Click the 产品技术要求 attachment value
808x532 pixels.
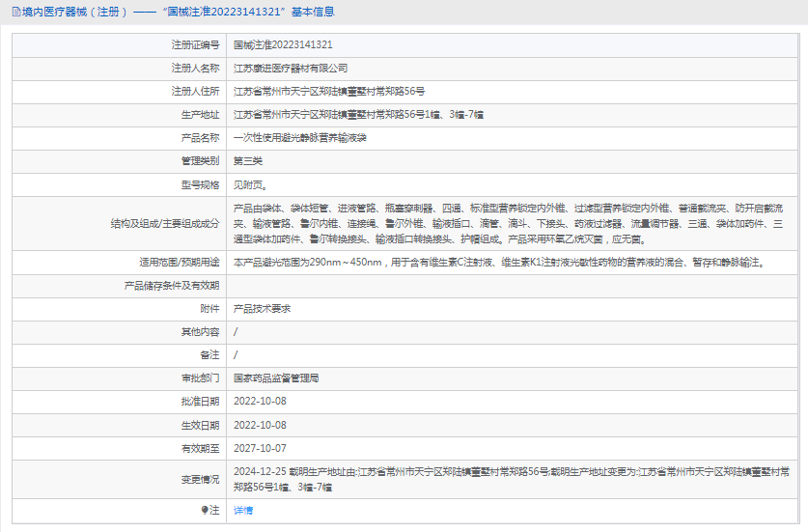pyautogui.click(x=262, y=309)
